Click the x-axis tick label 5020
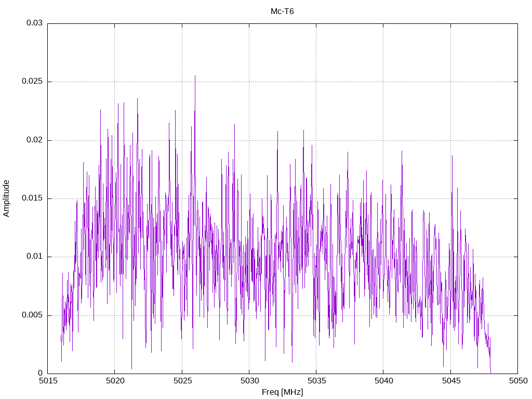 [x=115, y=381]
